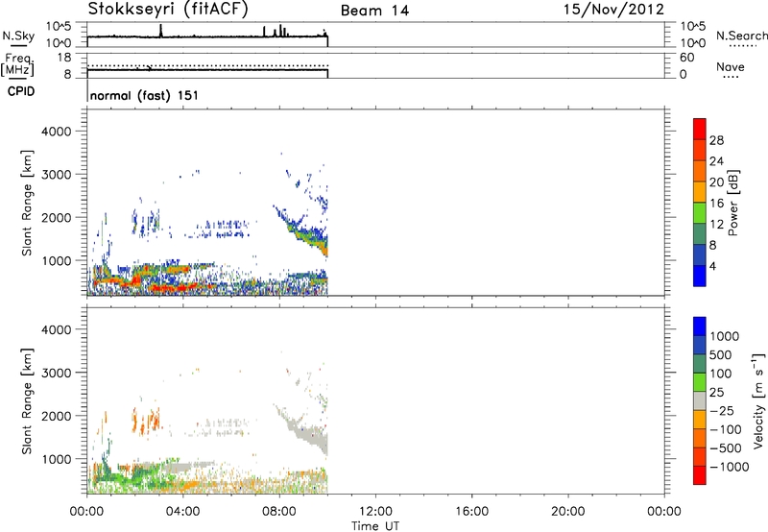Click the 'Beam 14' label
768x532 pixels.
374,11
